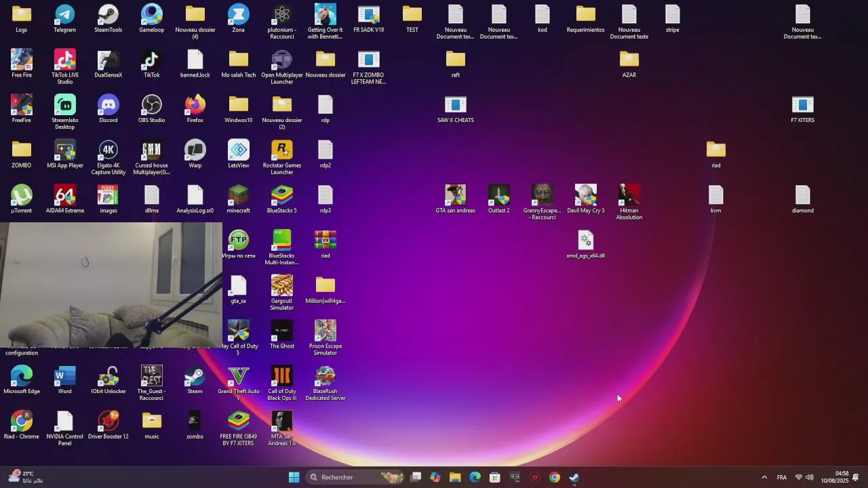868x488 pixels.
Task: Select the Streamlabs Desktop icon
Action: 65,112
